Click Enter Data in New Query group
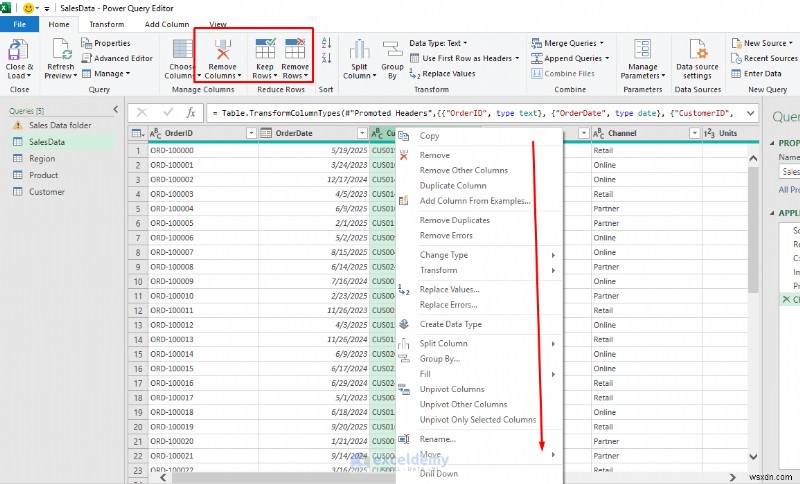The width and height of the screenshot is (800, 484). [756, 73]
